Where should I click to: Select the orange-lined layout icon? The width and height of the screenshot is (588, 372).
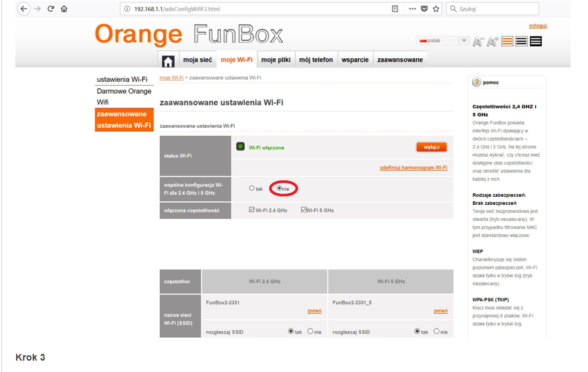point(508,41)
